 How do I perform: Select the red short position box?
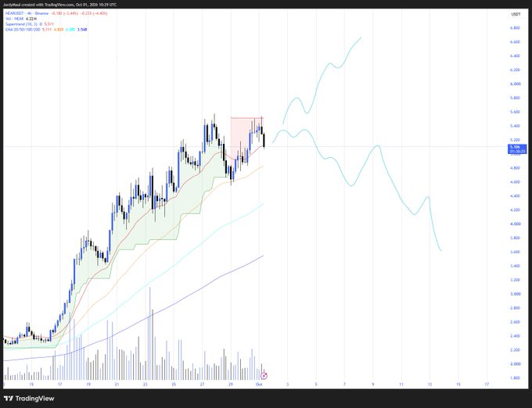click(246, 138)
